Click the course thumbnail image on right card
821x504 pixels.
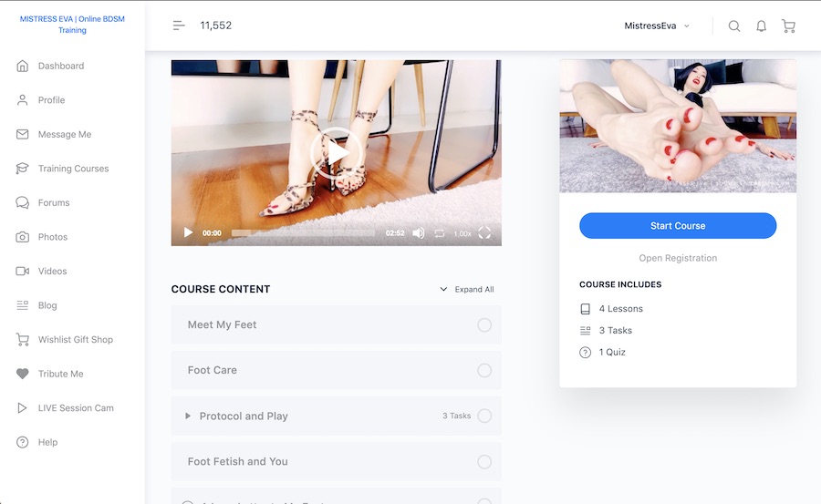tap(678, 126)
